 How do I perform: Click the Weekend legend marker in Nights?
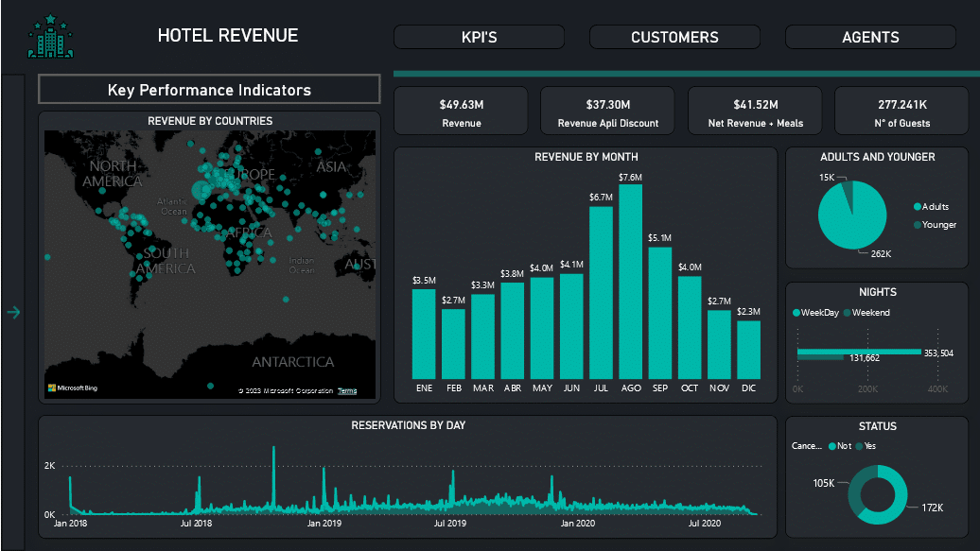tap(847, 313)
